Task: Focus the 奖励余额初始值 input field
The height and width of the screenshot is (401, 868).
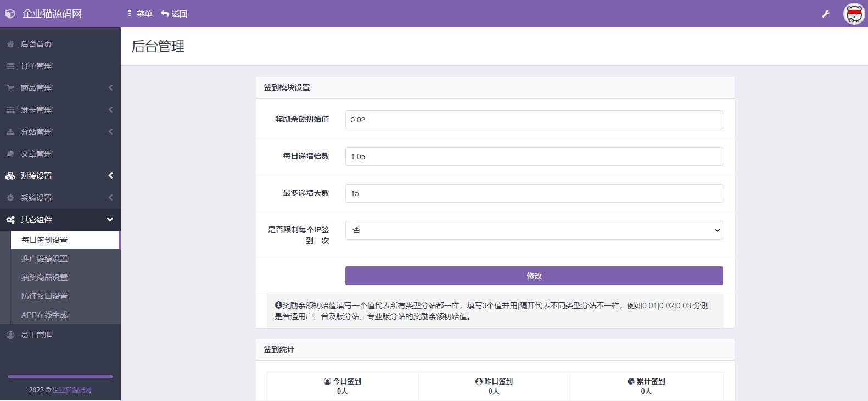Action: 534,120
